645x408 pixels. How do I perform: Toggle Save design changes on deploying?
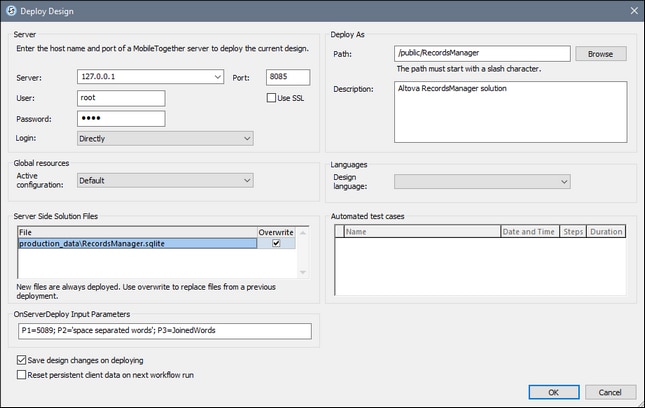click(22, 360)
